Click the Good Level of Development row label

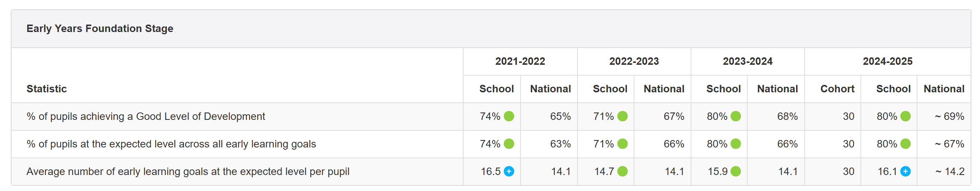146,117
